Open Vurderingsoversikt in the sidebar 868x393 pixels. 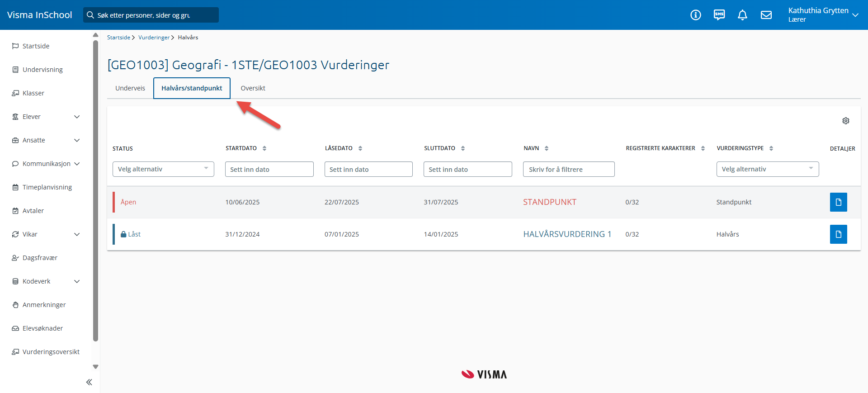tap(51, 352)
